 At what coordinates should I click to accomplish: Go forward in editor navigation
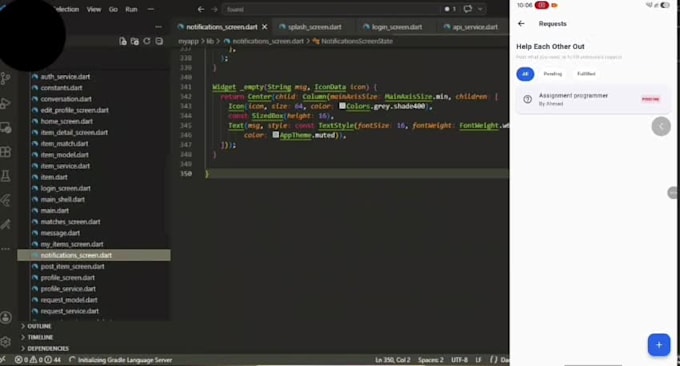pyautogui.click(x=214, y=9)
